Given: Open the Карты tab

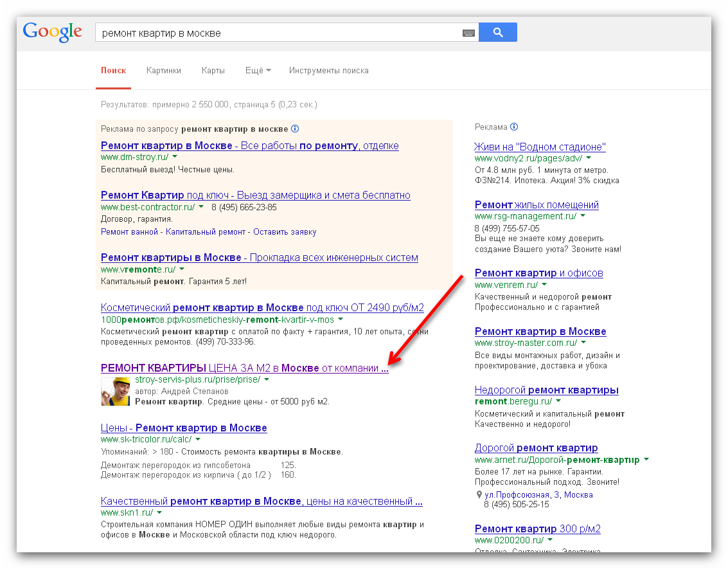Looking at the screenshot, I should point(213,71).
